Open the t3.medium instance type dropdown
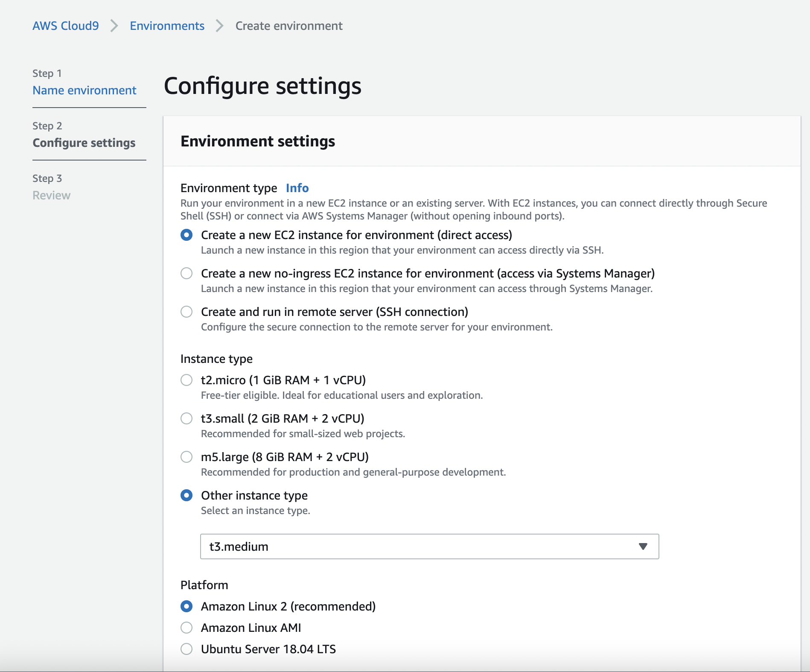810x672 pixels. [429, 546]
